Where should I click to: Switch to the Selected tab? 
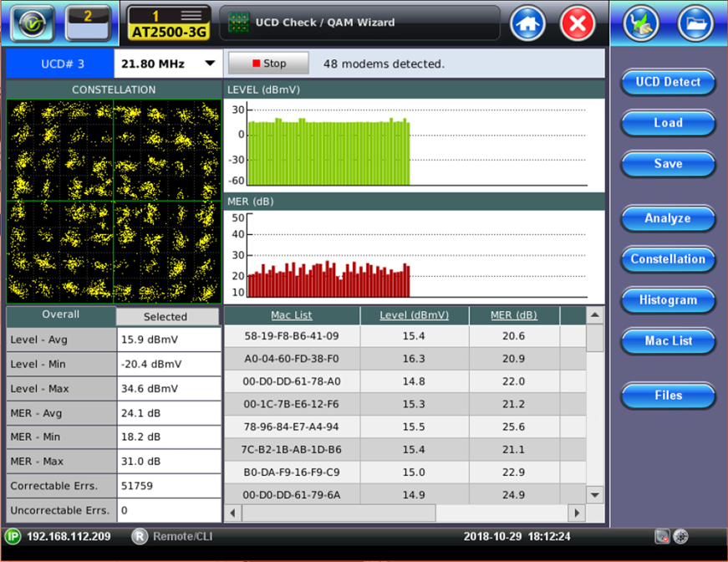coord(165,317)
